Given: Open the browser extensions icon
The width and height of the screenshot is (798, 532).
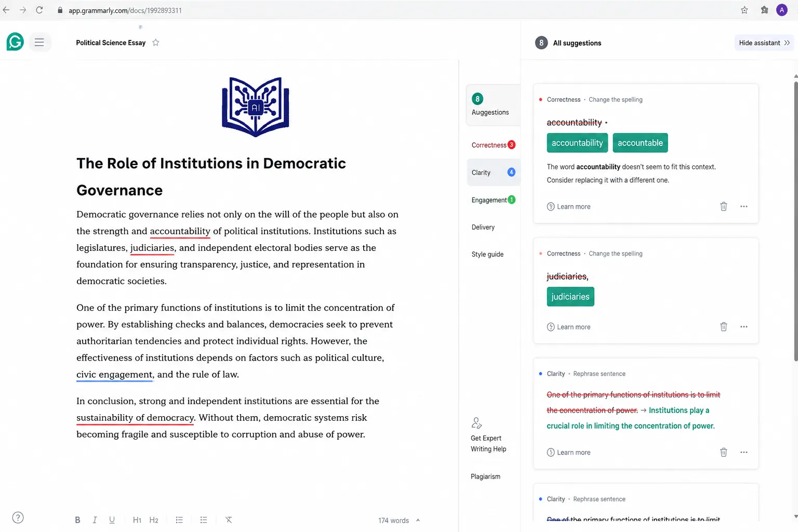Looking at the screenshot, I should (764, 10).
